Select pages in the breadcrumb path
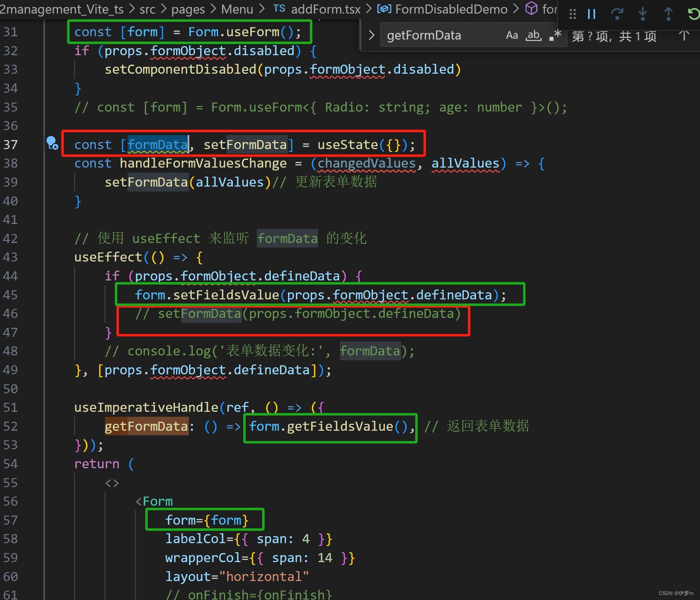The width and height of the screenshot is (700, 600). pyautogui.click(x=188, y=9)
